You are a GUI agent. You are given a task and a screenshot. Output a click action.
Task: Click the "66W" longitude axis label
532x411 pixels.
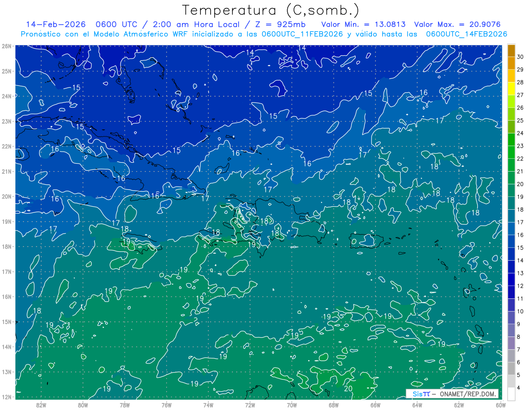[x=375, y=405]
